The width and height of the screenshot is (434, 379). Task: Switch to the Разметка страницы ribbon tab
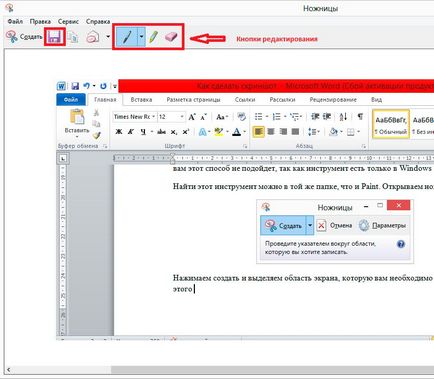coord(193,100)
